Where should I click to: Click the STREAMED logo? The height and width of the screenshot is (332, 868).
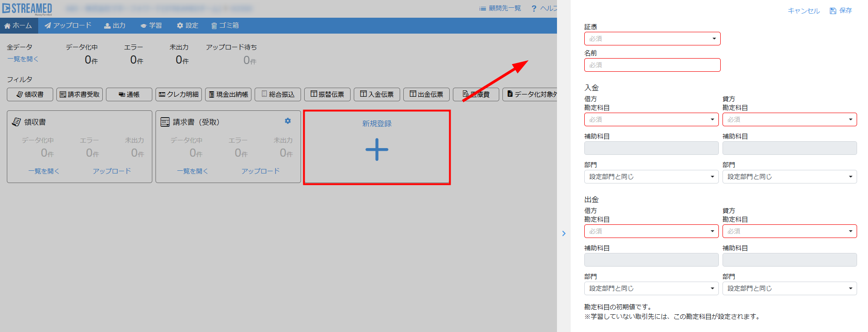click(27, 9)
